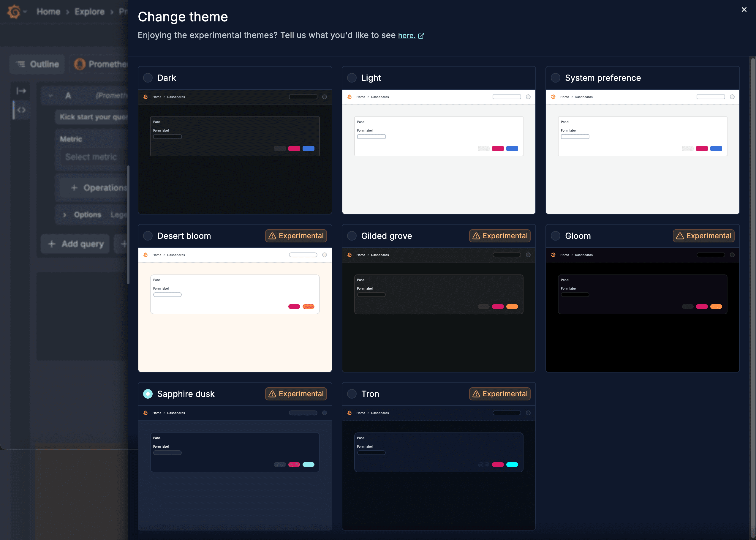The image size is (756, 540).
Task: Click the Explore breadcrumb item
Action: click(89, 11)
